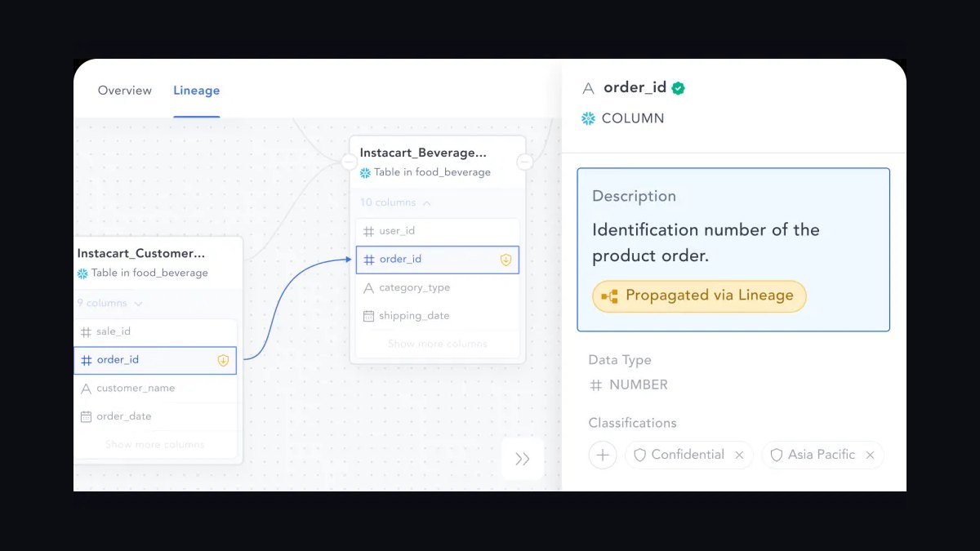Click lineage icon inside Propagated badge
The height and width of the screenshot is (551, 980).
(x=610, y=296)
